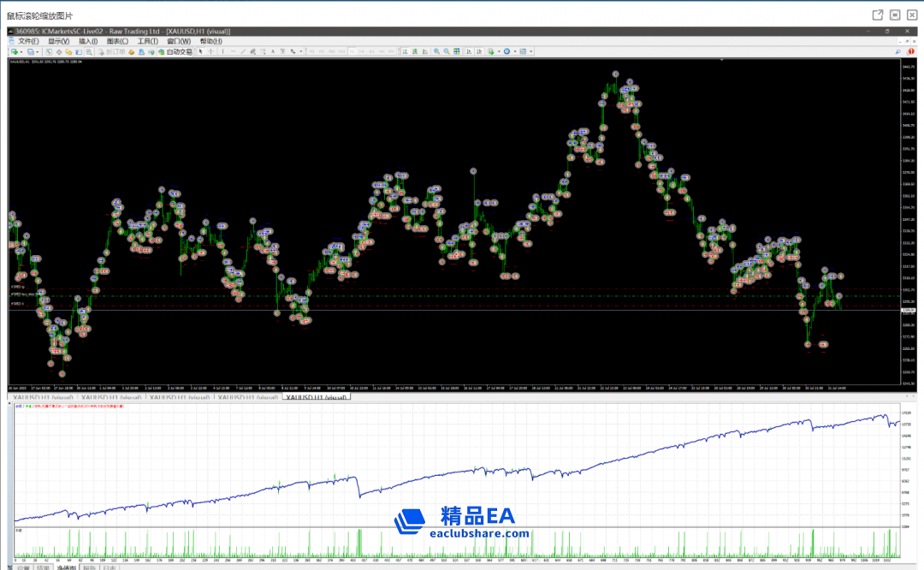Open the 文件(F) menu

(28, 41)
